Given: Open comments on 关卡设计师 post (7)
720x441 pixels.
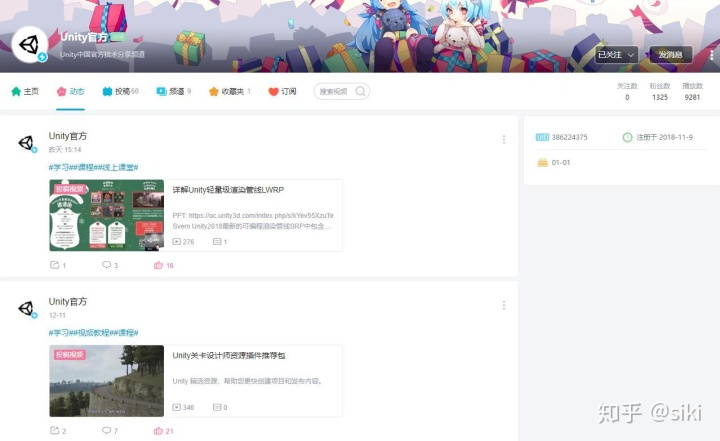Looking at the screenshot, I should pos(110,430).
